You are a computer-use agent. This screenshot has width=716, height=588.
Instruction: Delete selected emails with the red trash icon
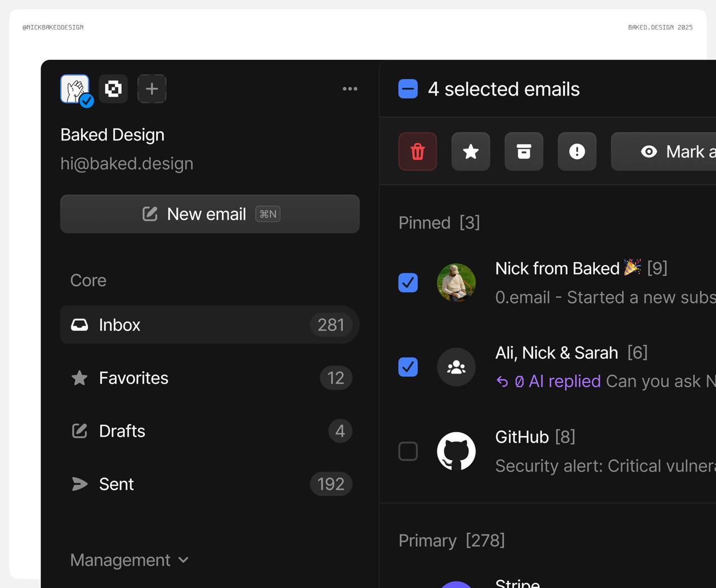pos(418,151)
